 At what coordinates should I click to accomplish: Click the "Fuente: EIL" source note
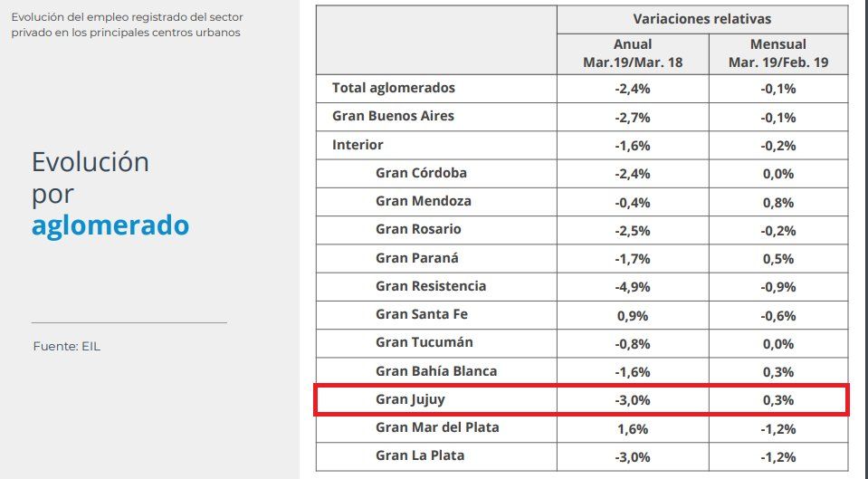tap(66, 346)
